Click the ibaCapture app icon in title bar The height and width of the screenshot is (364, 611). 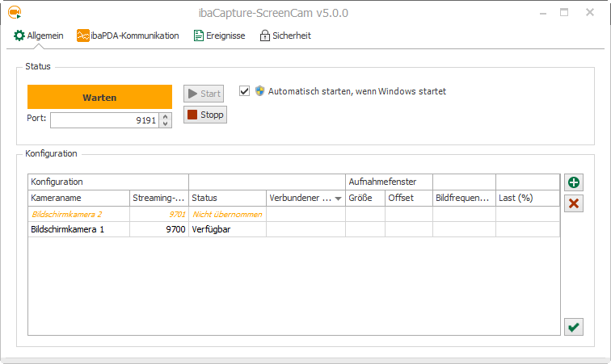coord(14,12)
